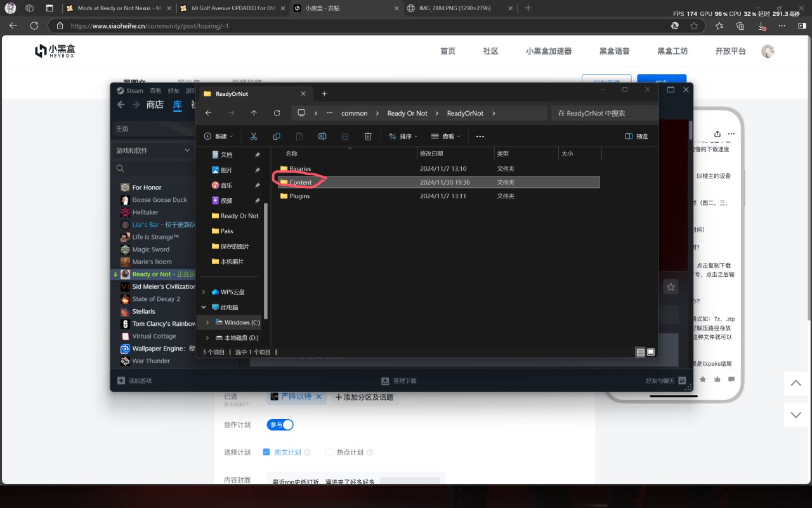812x508 pixels.
Task: Open the 查看 view dropdown
Action: click(445, 137)
